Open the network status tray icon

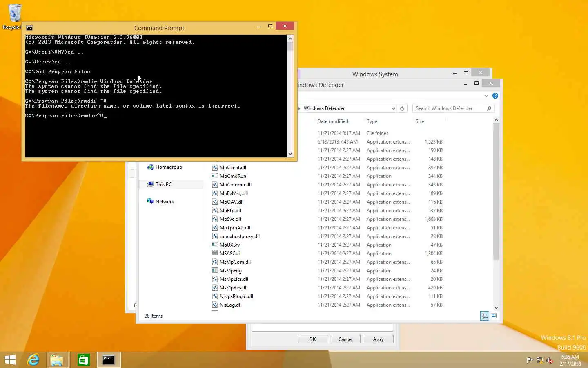[x=540, y=360]
